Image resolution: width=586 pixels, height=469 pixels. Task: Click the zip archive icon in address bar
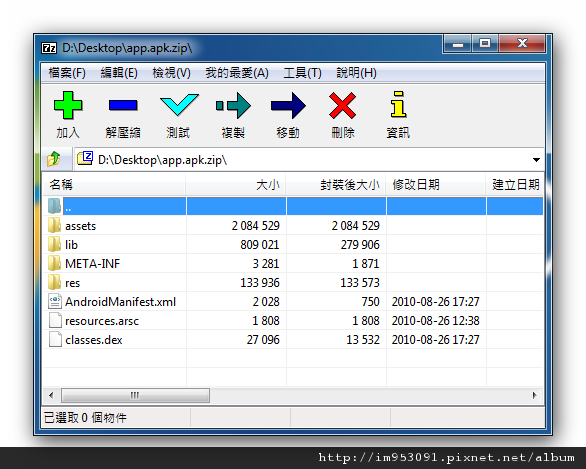tap(85, 158)
